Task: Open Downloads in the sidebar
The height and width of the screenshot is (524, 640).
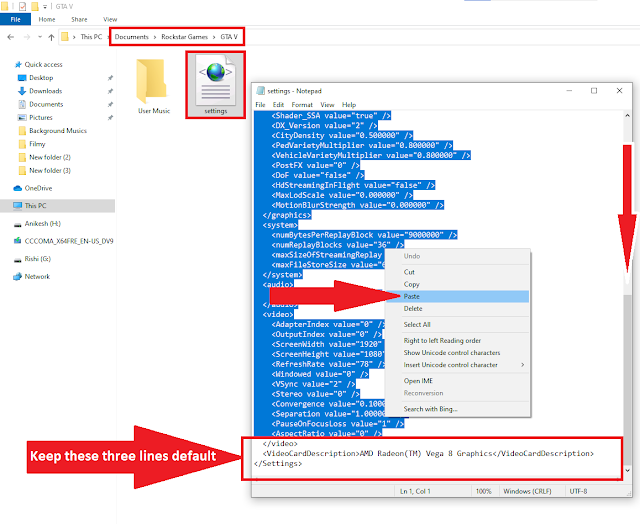Action: pyautogui.click(x=40, y=91)
